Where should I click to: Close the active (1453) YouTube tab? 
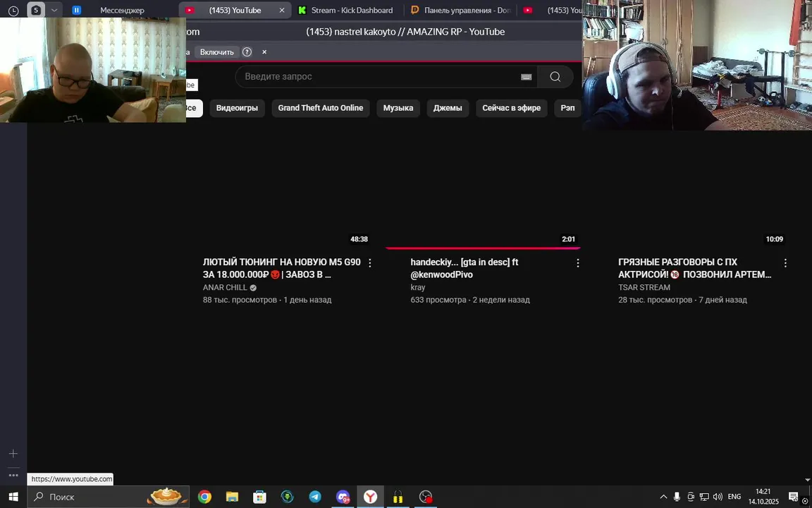point(282,10)
